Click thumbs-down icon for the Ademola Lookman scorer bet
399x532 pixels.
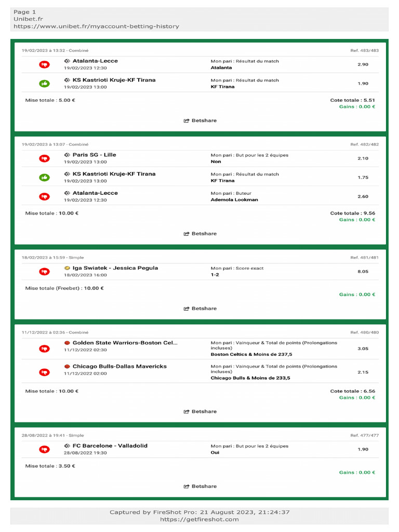(x=45, y=196)
